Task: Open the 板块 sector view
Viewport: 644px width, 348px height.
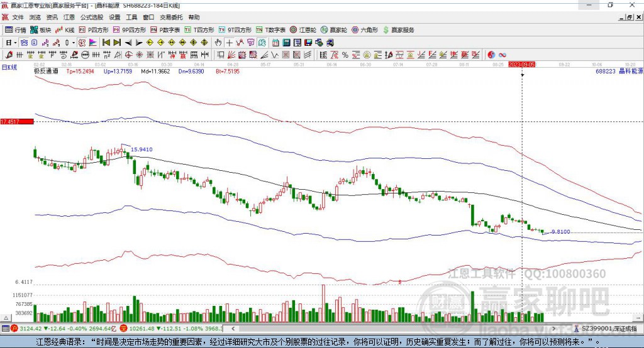Action: coord(41,30)
